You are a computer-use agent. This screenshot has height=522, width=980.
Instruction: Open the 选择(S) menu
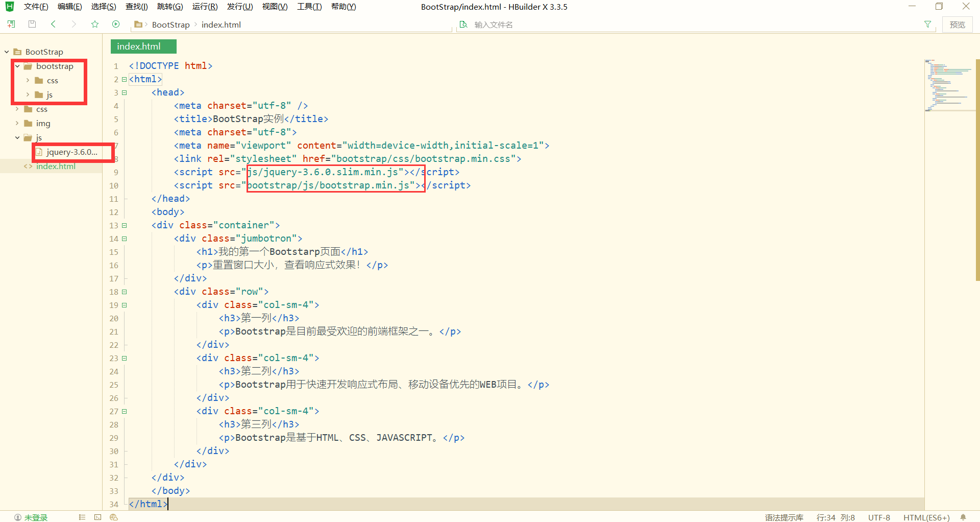[x=104, y=7]
